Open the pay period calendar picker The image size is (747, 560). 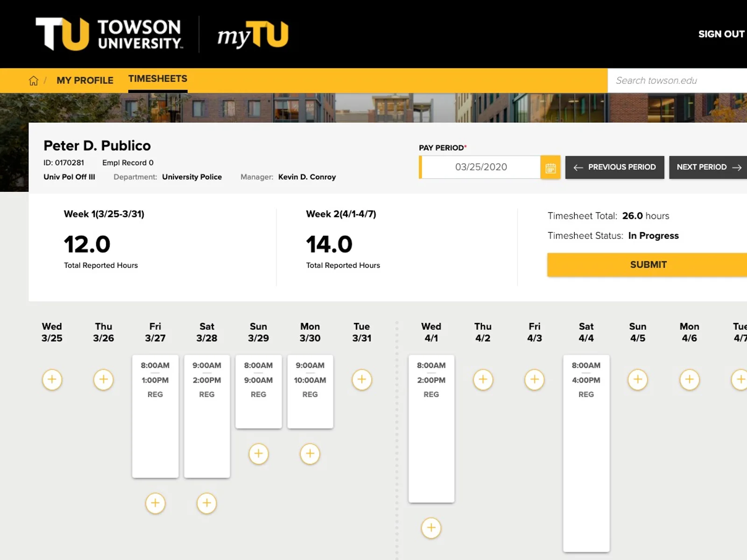tap(550, 167)
